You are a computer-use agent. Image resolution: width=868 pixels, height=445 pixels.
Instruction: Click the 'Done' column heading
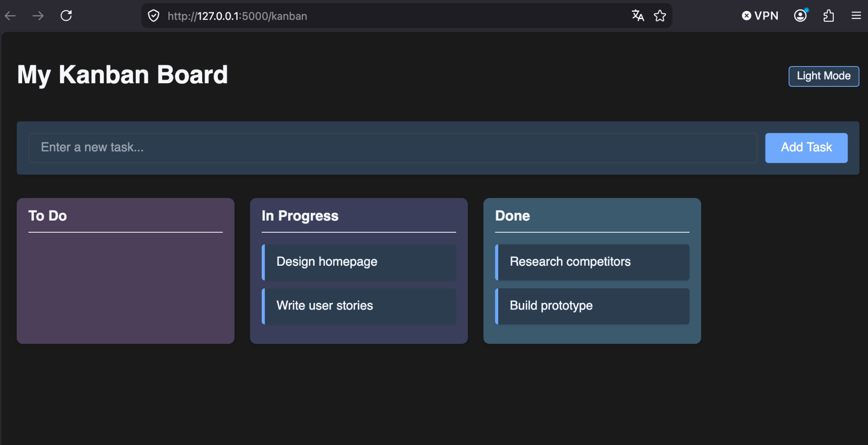tap(513, 216)
